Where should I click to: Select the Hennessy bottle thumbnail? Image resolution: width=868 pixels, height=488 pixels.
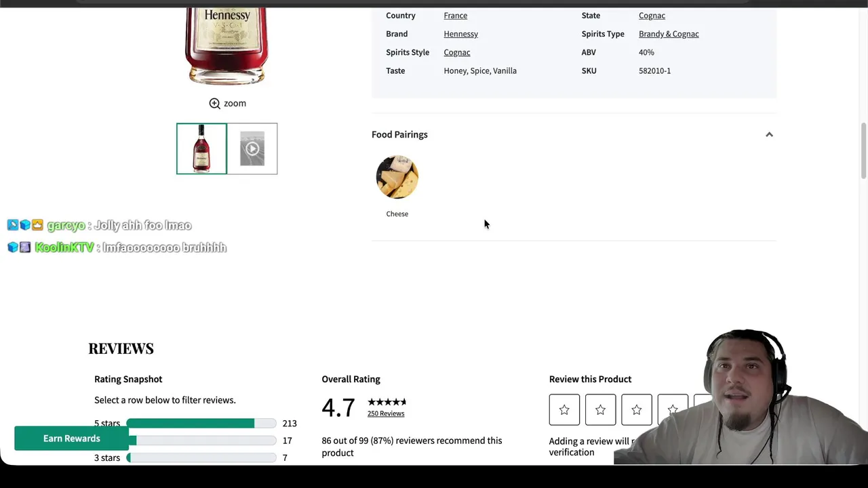click(201, 148)
